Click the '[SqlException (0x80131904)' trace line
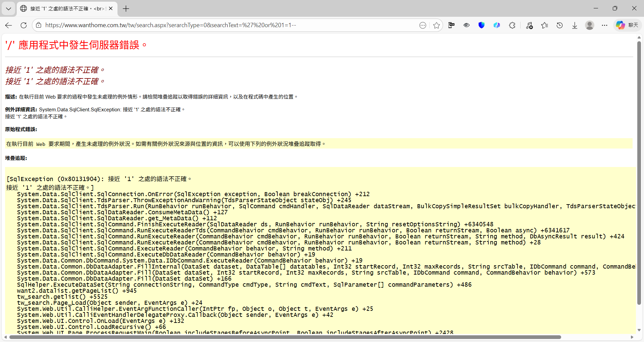This screenshot has height=342, width=644. pyautogui.click(x=99, y=179)
